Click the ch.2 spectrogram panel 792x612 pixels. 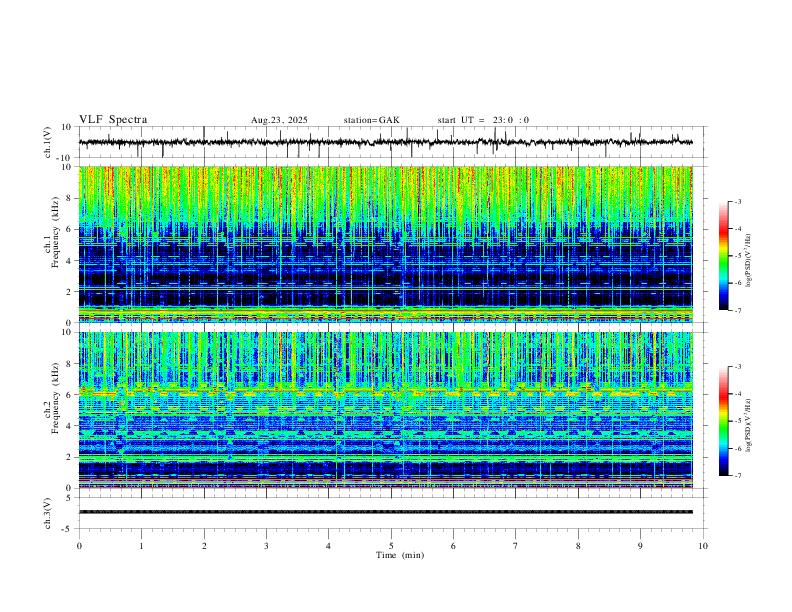pos(385,410)
